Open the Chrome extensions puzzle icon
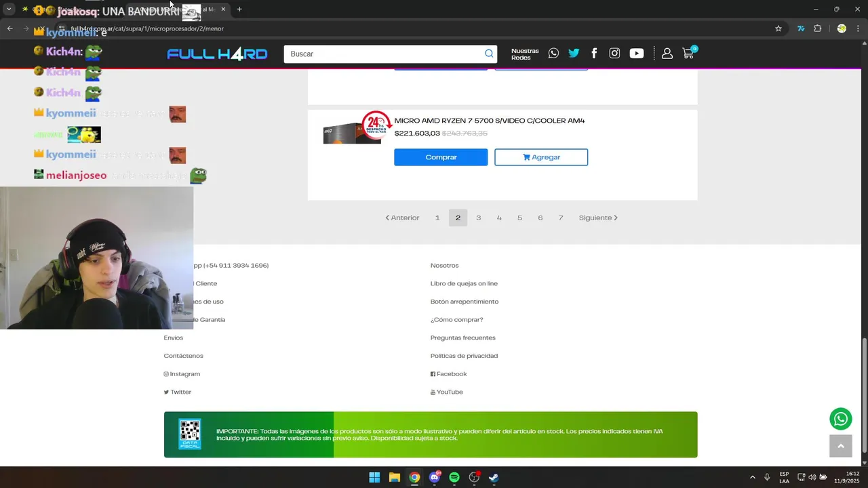Screen dimensions: 868x488 (817, 28)
